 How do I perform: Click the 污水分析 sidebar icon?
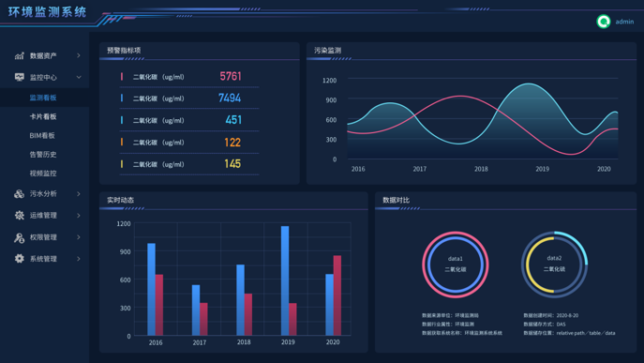click(20, 193)
